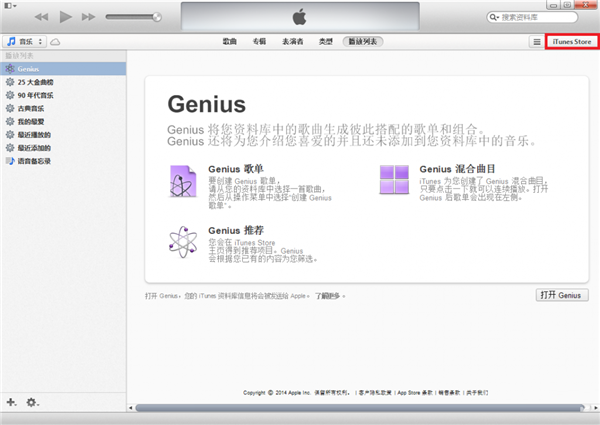600x425 pixels.
Task: Click the add playlist plus icon
Action: [12, 402]
